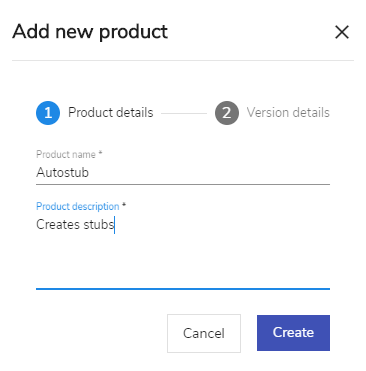Click the gray step 2 circle
Image resolution: width=366 pixels, height=371 pixels.
227,113
